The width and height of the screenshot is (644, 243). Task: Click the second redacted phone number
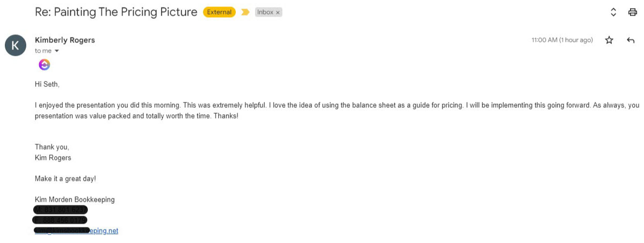tap(60, 220)
